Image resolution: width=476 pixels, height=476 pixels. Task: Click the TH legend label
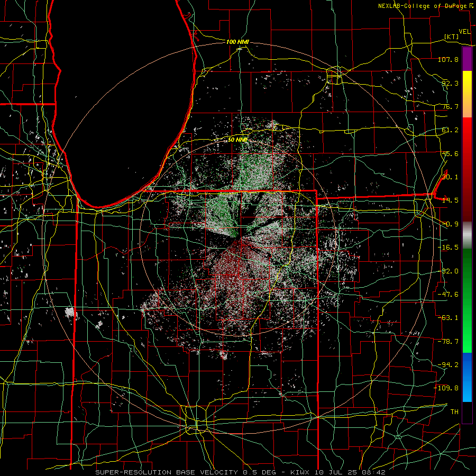tap(454, 412)
